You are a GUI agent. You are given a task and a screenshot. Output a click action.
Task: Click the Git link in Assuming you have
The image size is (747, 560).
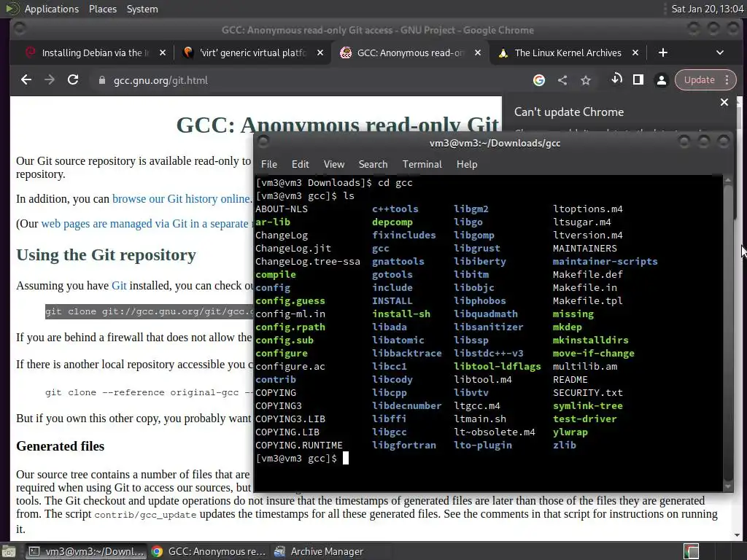pos(119,285)
